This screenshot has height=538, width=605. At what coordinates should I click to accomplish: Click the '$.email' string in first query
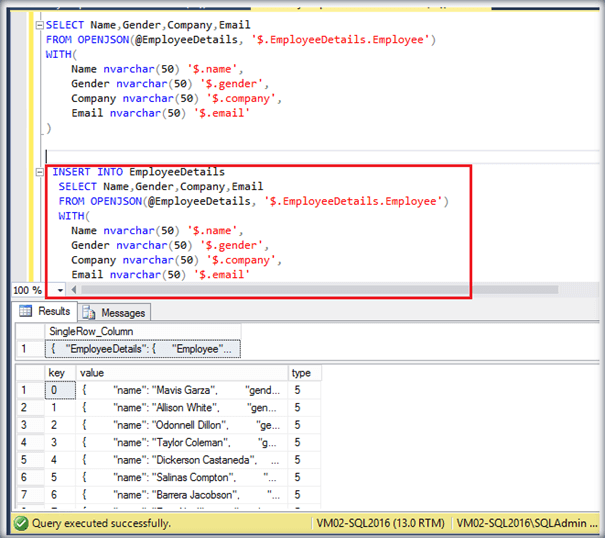[x=222, y=113]
